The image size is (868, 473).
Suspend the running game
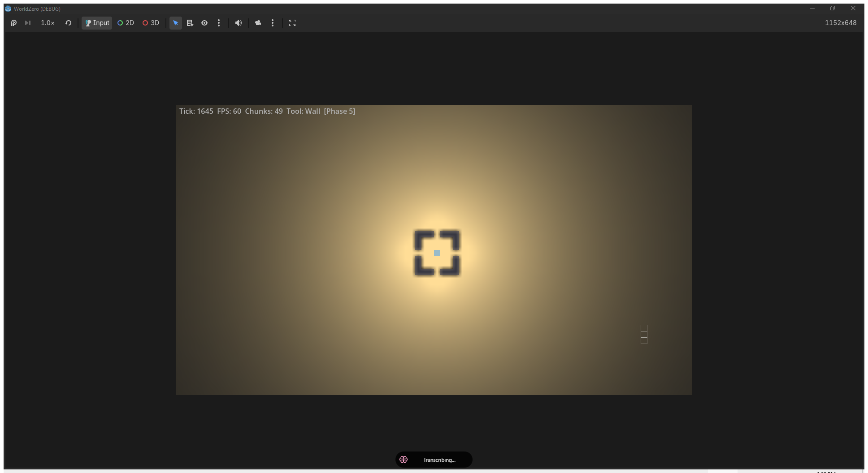tap(13, 23)
